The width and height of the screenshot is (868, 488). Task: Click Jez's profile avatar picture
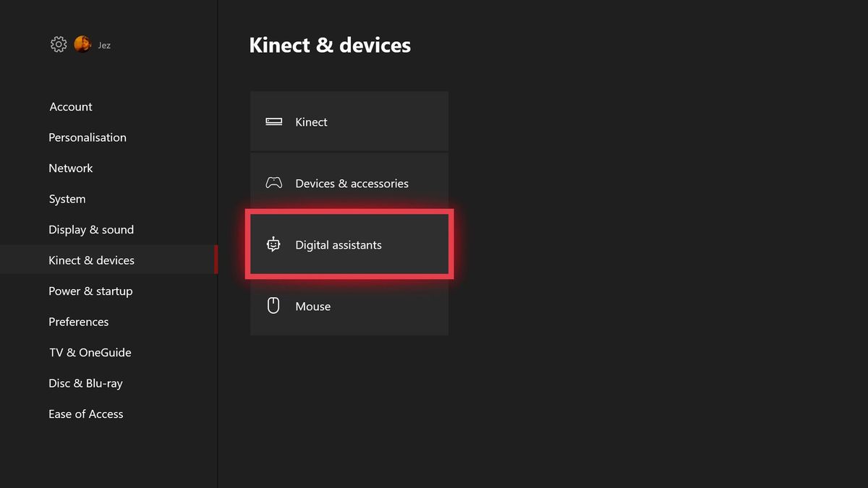pyautogui.click(x=82, y=44)
